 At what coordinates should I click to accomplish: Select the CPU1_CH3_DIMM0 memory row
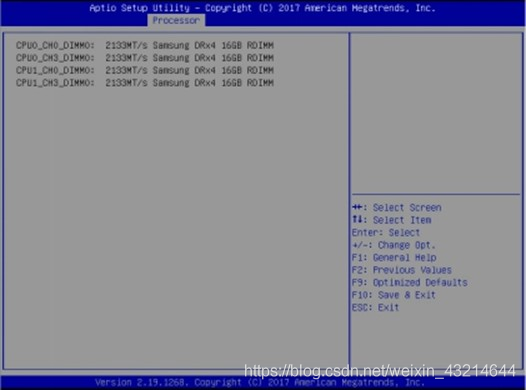point(145,82)
